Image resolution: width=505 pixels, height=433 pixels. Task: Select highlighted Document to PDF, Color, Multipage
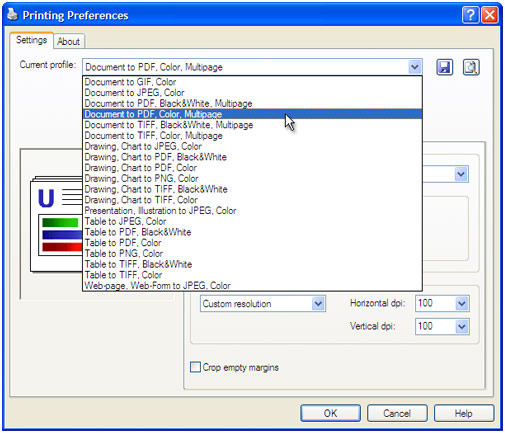tap(252, 114)
